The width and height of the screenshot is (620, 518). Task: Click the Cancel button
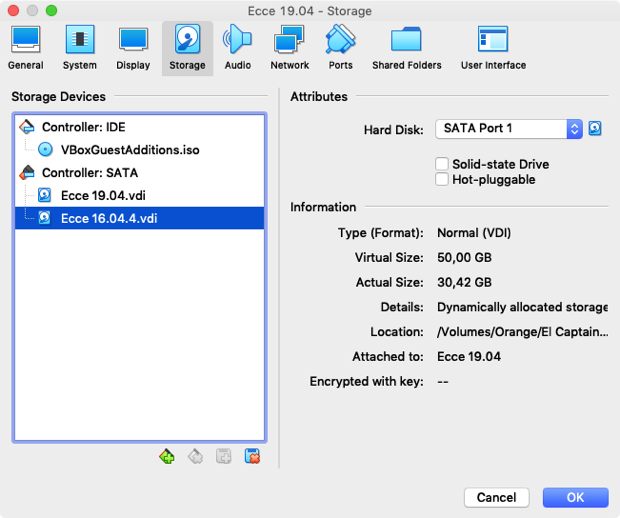497,497
